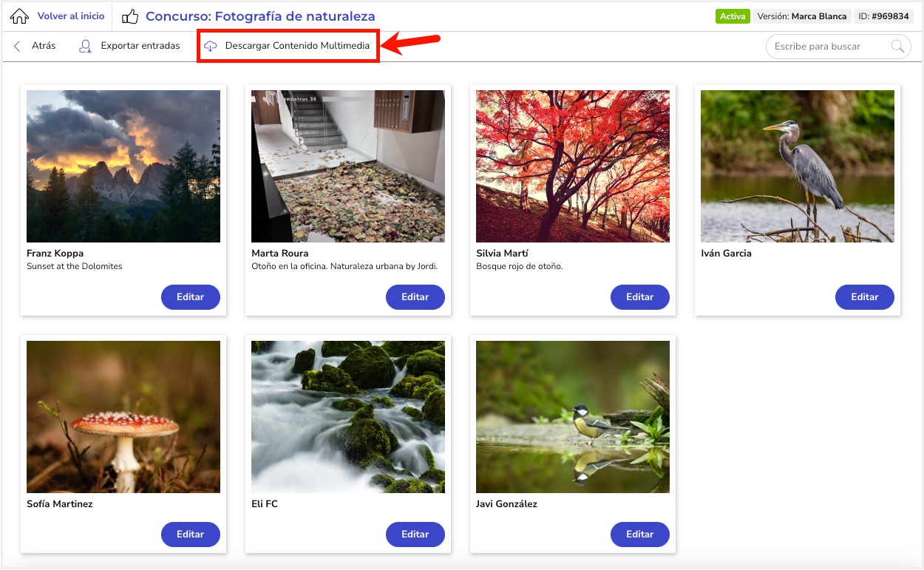Viewport: 924px width, 570px height.
Task: Click the home icon in header
Action: click(20, 16)
